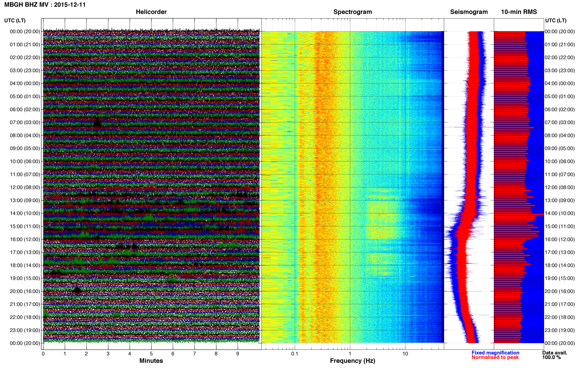
Task: Click the "Seismogram" panel heading
Action: (x=469, y=12)
